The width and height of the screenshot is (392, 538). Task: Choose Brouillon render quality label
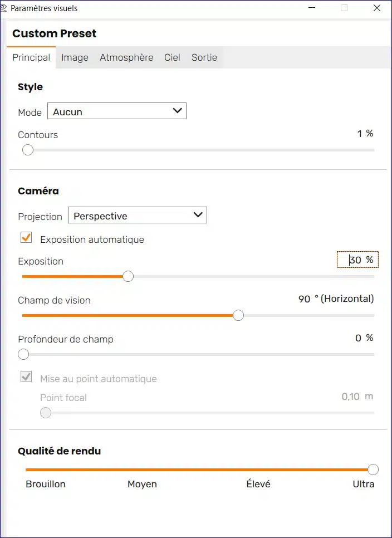tap(46, 484)
